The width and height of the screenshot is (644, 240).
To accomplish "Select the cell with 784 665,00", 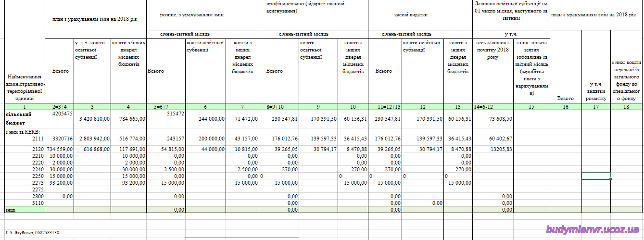I will click(128, 119).
